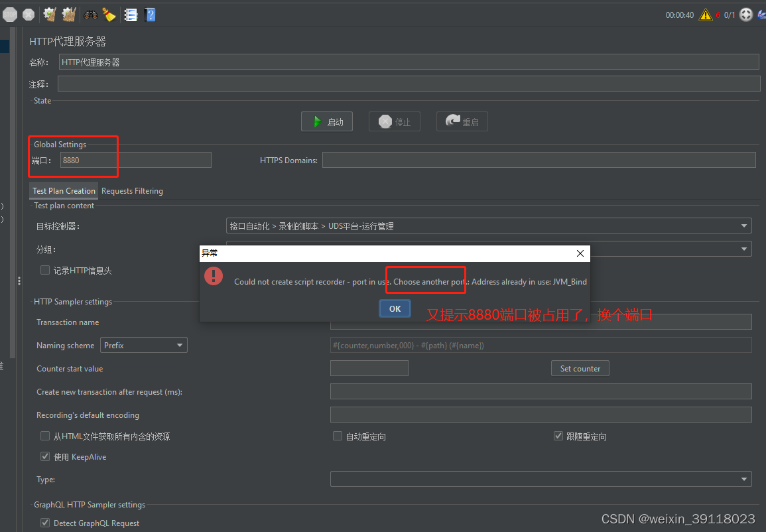Viewport: 766px width, 532px height.
Task: Open the Naming scheme Prefix dropdown
Action: (x=144, y=346)
